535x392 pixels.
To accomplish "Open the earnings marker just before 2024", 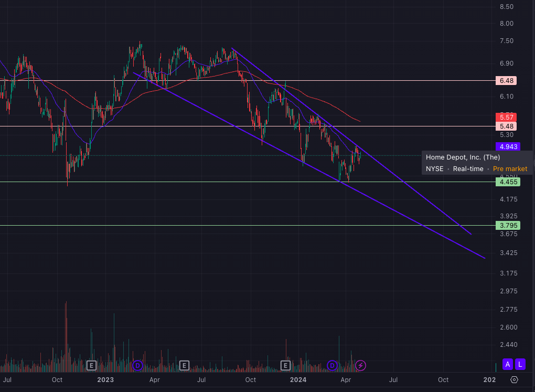I will click(x=286, y=365).
